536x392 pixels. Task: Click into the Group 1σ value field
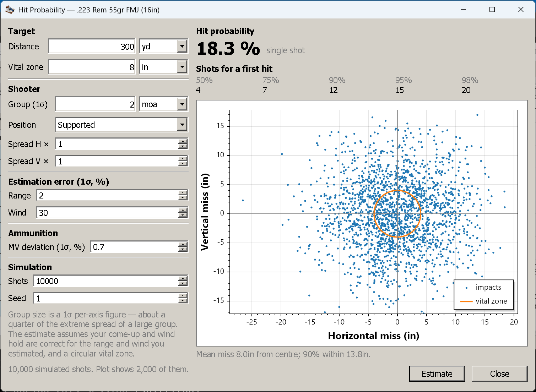pos(95,104)
